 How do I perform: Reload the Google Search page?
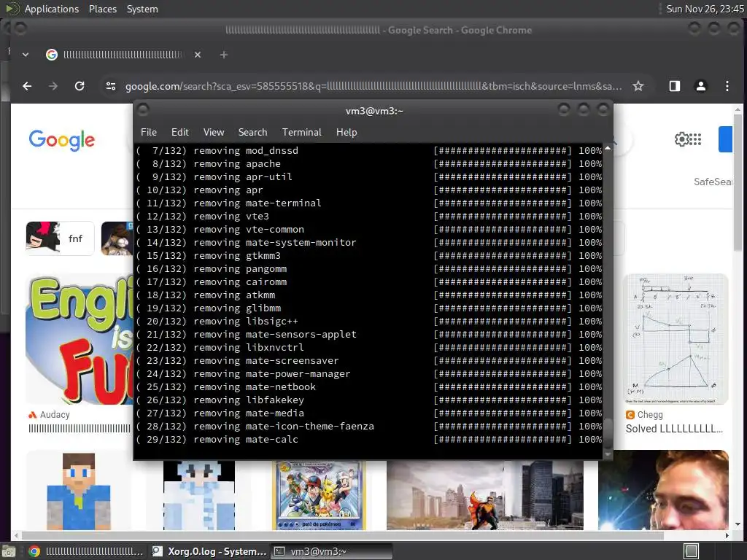[x=80, y=86]
